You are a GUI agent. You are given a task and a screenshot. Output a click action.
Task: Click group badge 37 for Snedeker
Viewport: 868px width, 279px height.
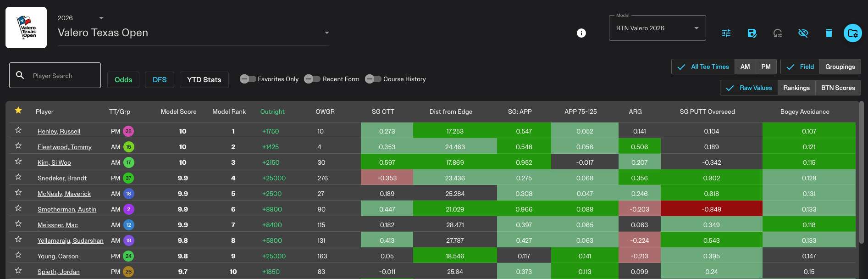coord(128,178)
